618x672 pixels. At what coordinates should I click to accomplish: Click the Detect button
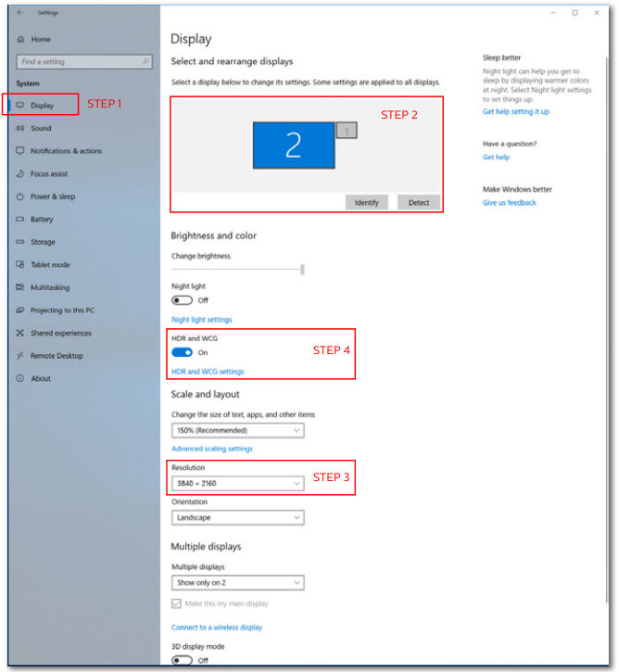tap(419, 203)
